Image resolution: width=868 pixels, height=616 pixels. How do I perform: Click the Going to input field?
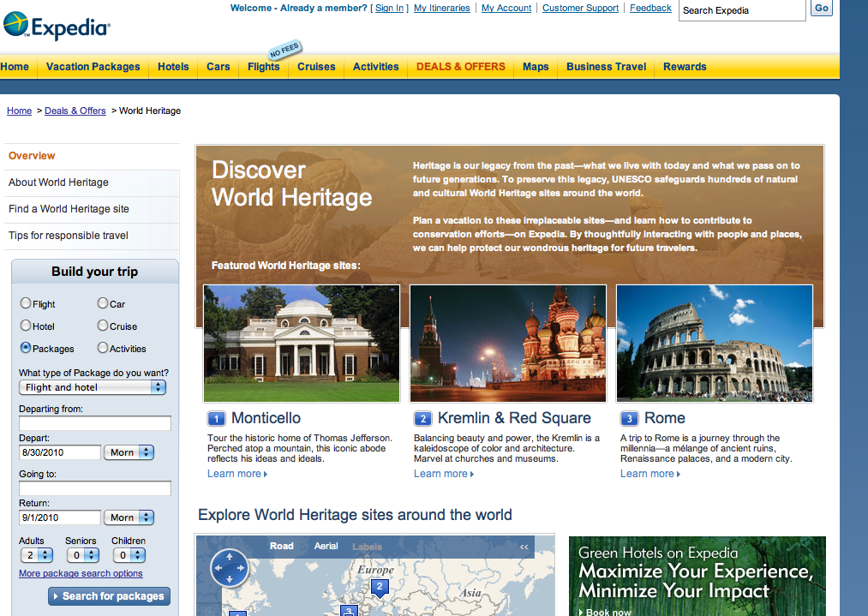click(x=95, y=488)
